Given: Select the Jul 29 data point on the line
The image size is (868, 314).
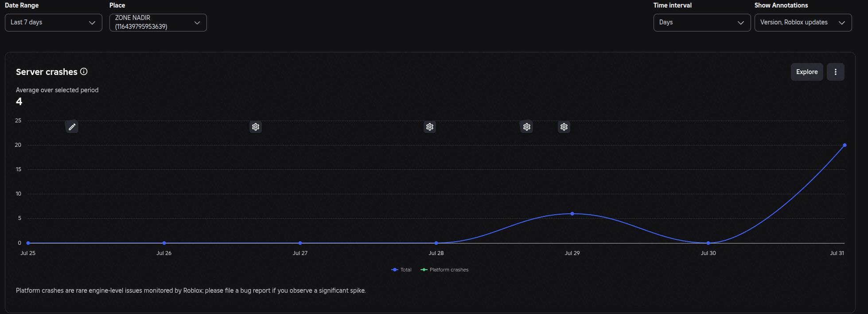Looking at the screenshot, I should pyautogui.click(x=572, y=214).
